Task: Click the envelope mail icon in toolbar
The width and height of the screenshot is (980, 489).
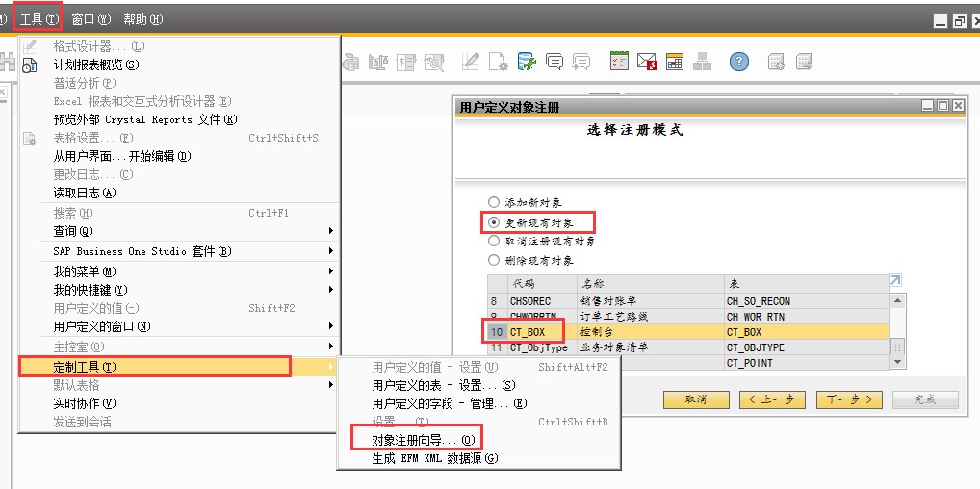Action: [647, 62]
